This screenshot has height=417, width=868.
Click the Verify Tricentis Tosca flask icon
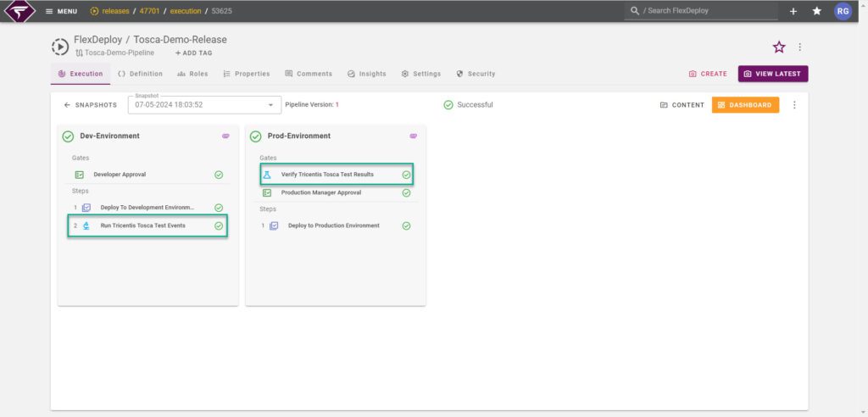click(x=267, y=175)
